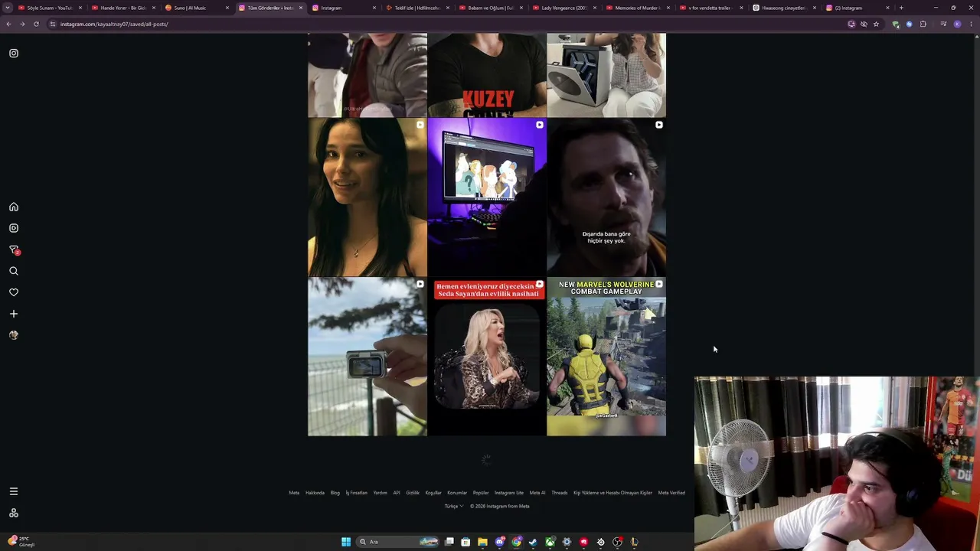This screenshot has width=980, height=551.
Task: Open the Meta apps three-circles icon
Action: [x=14, y=513]
